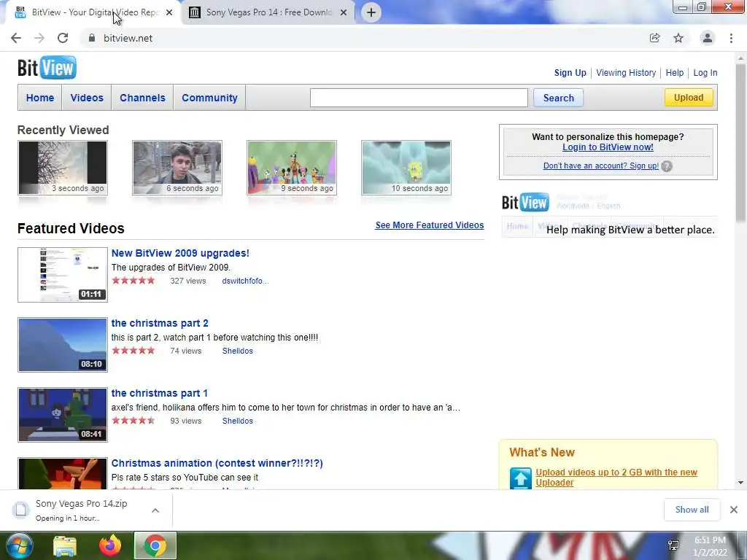
Task: Open New BitView 2009 upgrades video thumbnail
Action: pyautogui.click(x=63, y=275)
